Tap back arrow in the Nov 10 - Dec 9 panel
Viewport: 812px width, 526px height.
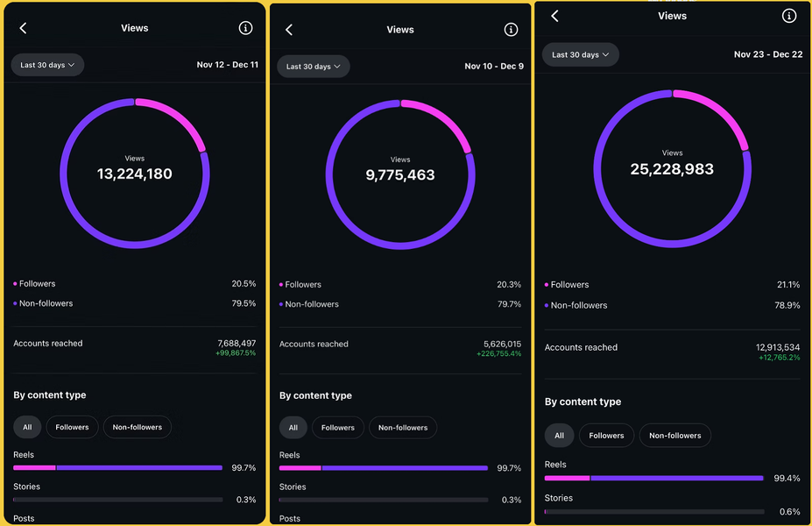click(289, 30)
